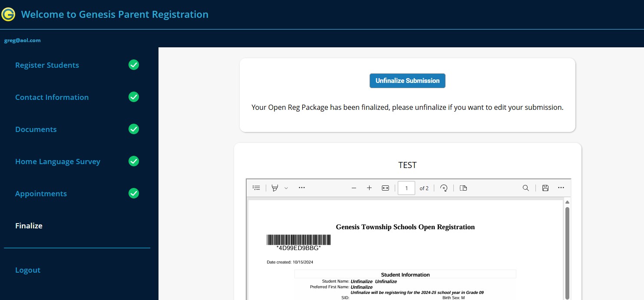Viewport: 644px width, 300px height.
Task: Select the PDF draw highlighter tool
Action: pyautogui.click(x=274, y=188)
